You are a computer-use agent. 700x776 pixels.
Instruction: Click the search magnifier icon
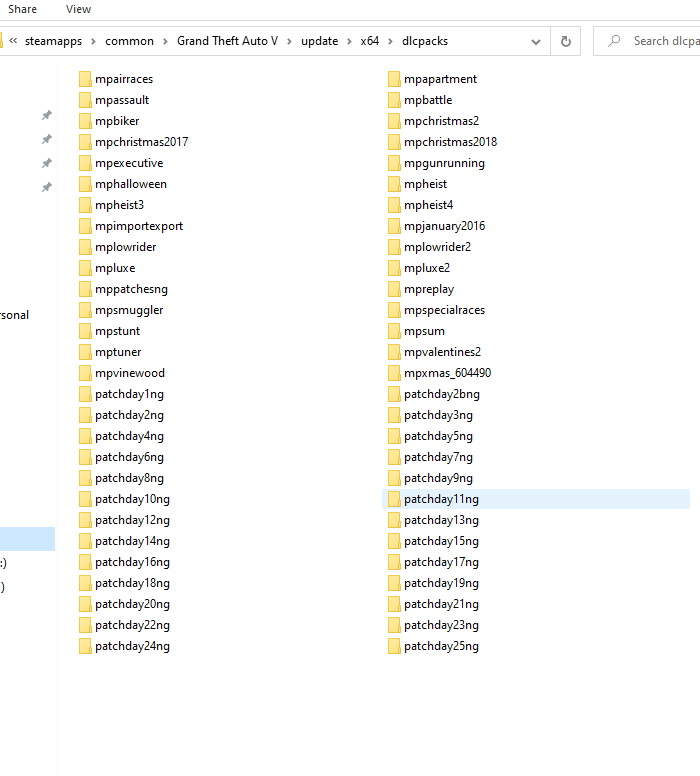614,41
